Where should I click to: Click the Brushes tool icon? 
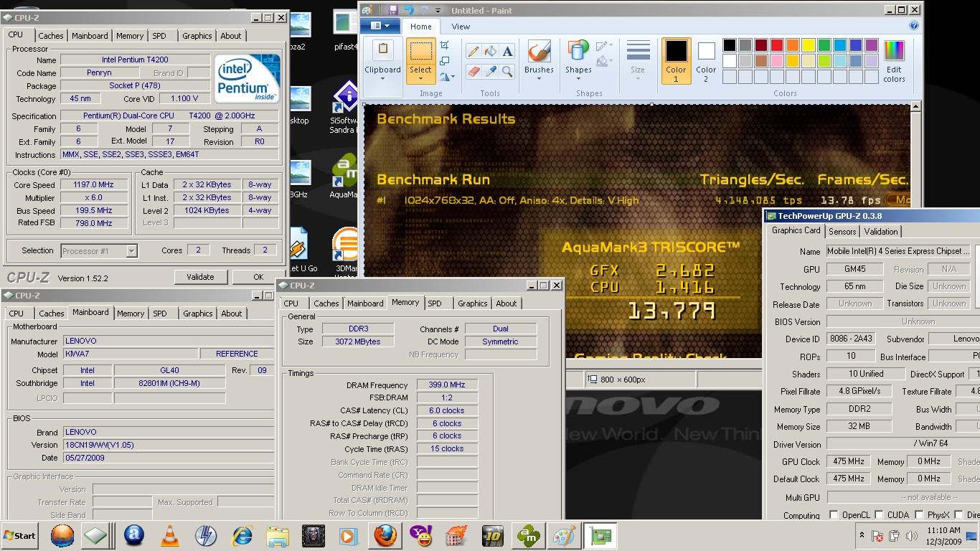(539, 52)
